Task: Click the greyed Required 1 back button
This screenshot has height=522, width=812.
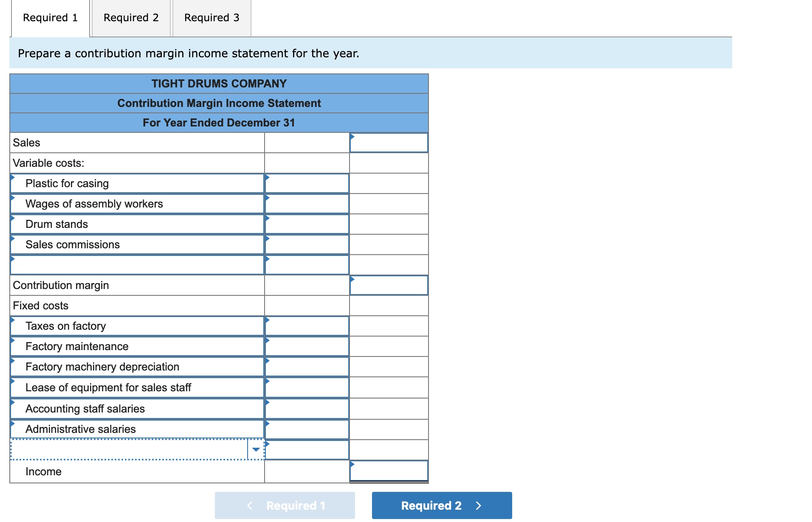Action: tap(285, 505)
